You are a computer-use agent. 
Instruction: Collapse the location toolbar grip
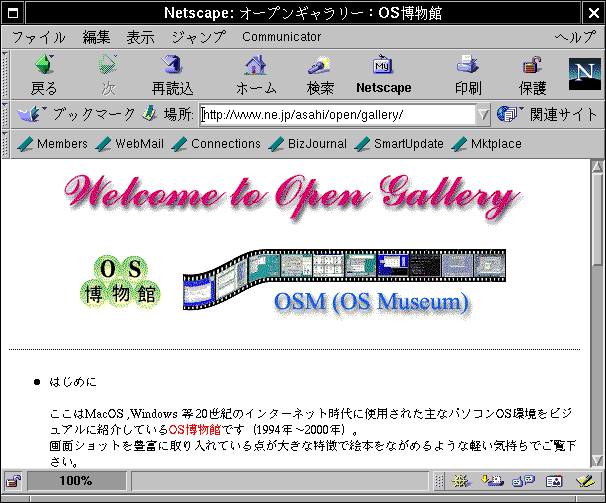coord(5,114)
